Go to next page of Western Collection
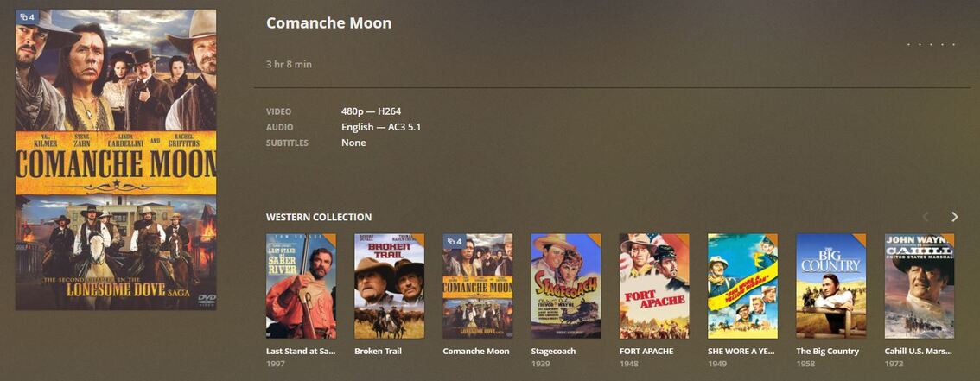The image size is (980, 381). point(954,217)
